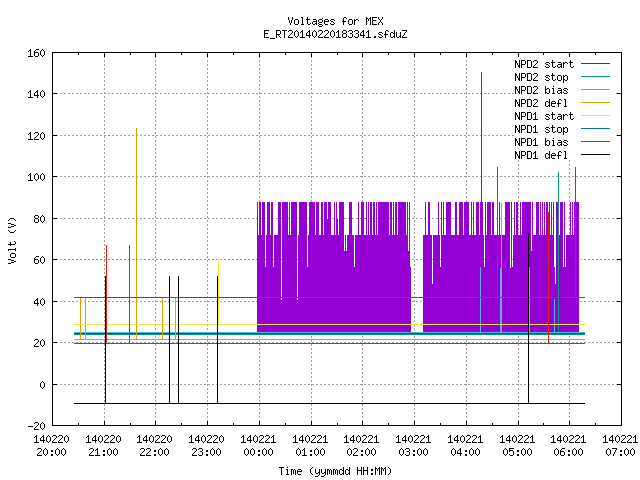Click the yellow NPD1 start legend line
The height and width of the screenshot is (480, 640).
595,116
